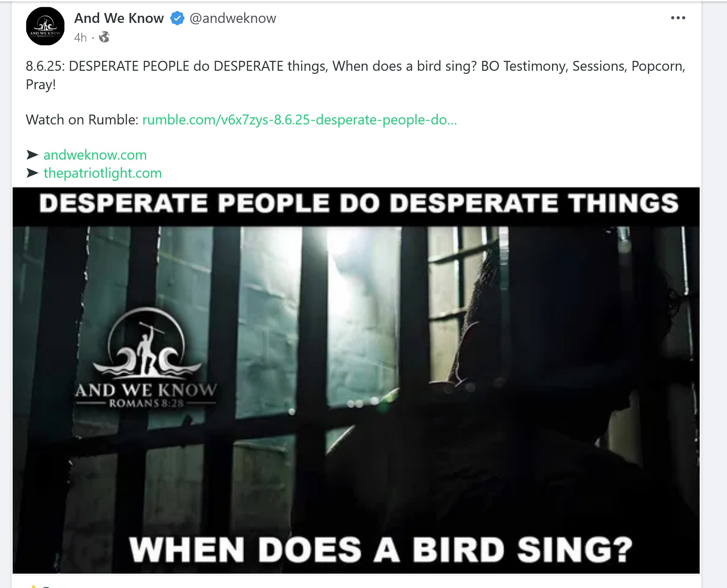This screenshot has width=727, height=588.
Task: Click the And We Know Romans 8:28 logo in thumbnail
Action: pyautogui.click(x=146, y=358)
